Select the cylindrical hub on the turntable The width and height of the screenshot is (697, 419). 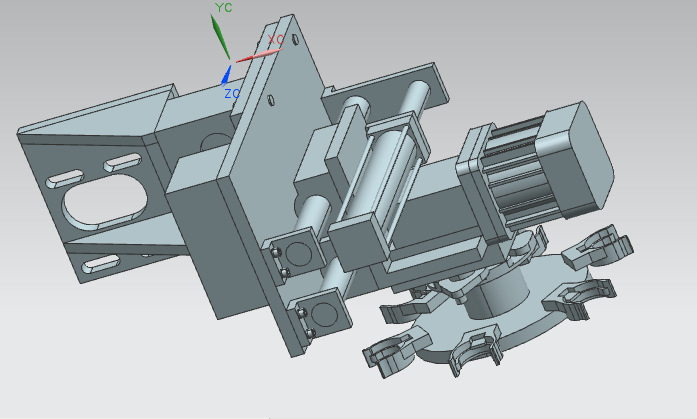pos(500,293)
